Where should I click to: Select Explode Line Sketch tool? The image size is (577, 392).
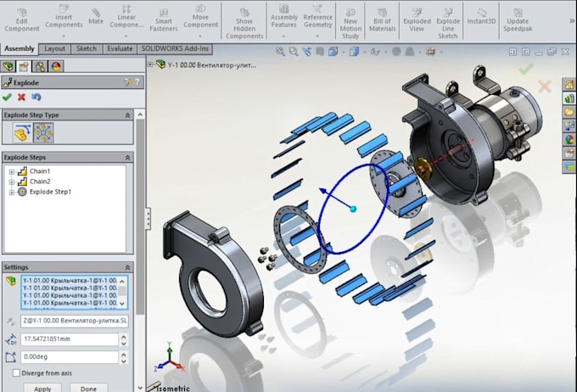pos(448,24)
